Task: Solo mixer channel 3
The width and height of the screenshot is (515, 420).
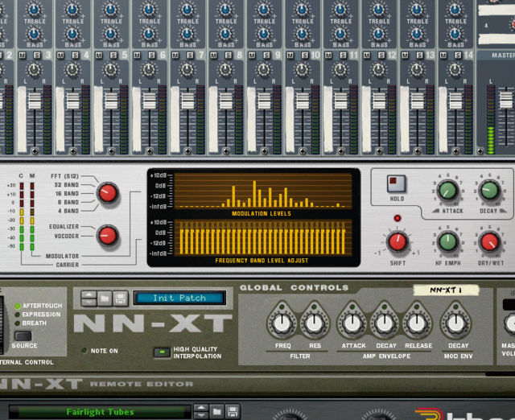Action: click(x=37, y=56)
